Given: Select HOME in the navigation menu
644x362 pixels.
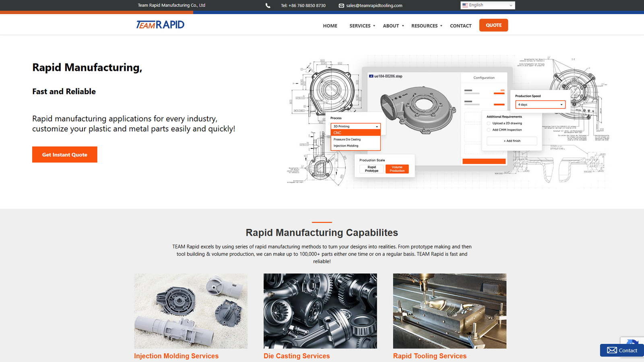Looking at the screenshot, I should [x=330, y=26].
